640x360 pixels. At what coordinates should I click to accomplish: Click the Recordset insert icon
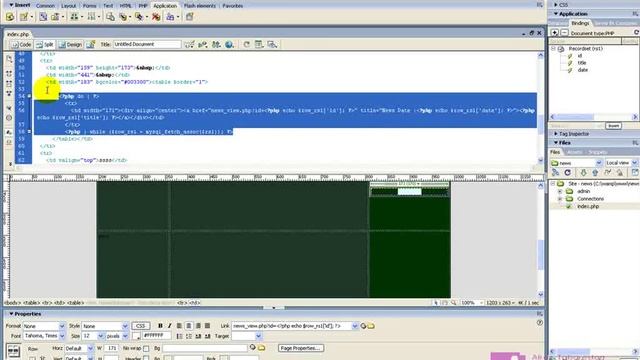10,17
